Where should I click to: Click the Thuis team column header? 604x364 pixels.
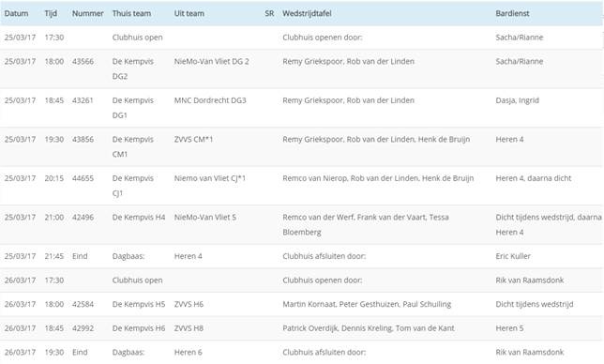click(131, 13)
